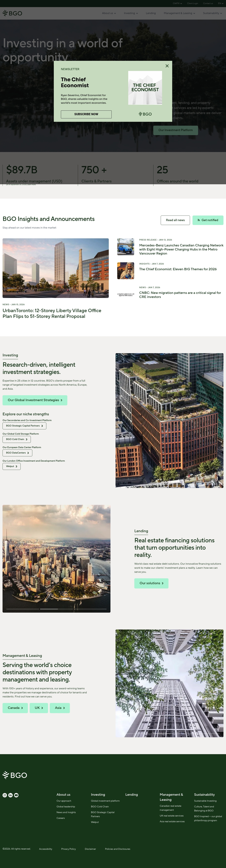The image size is (226, 868).
Task: Expand the Investing navigation dropdown
Action: 131,13
